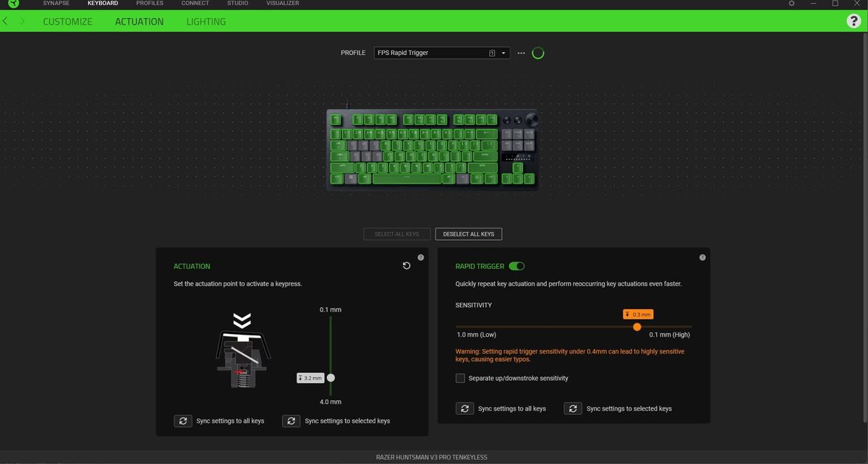Disable the Rapid Trigger toggle
The width and height of the screenshot is (868, 464).
(x=516, y=266)
